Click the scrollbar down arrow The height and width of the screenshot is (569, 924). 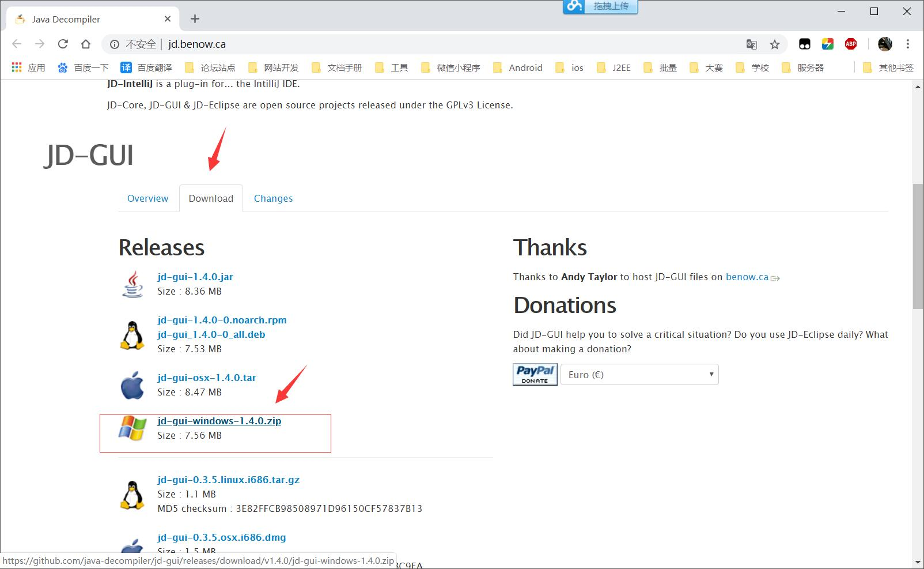click(918, 562)
